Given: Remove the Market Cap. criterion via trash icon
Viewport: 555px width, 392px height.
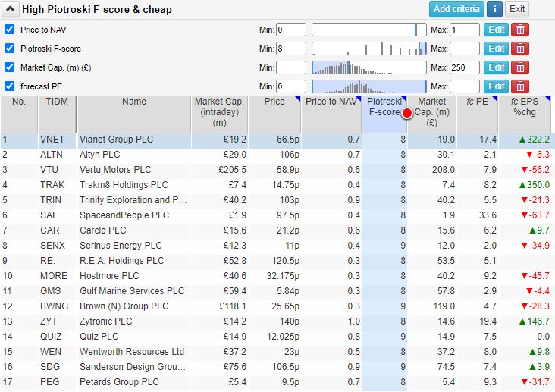Looking at the screenshot, I should (x=519, y=67).
